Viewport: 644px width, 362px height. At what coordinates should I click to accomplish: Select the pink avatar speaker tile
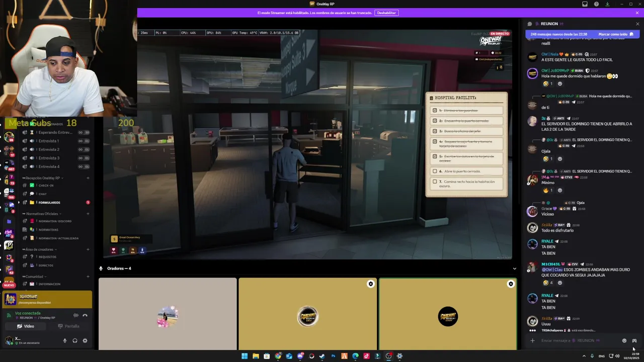point(168,314)
